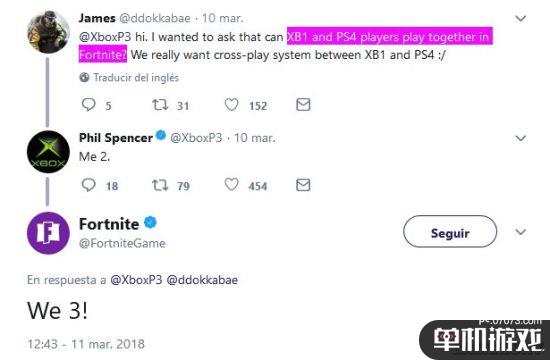Expand the options chevron on Phil Spencer's tweet
Viewport: 550px width, 360px height.
[521, 138]
